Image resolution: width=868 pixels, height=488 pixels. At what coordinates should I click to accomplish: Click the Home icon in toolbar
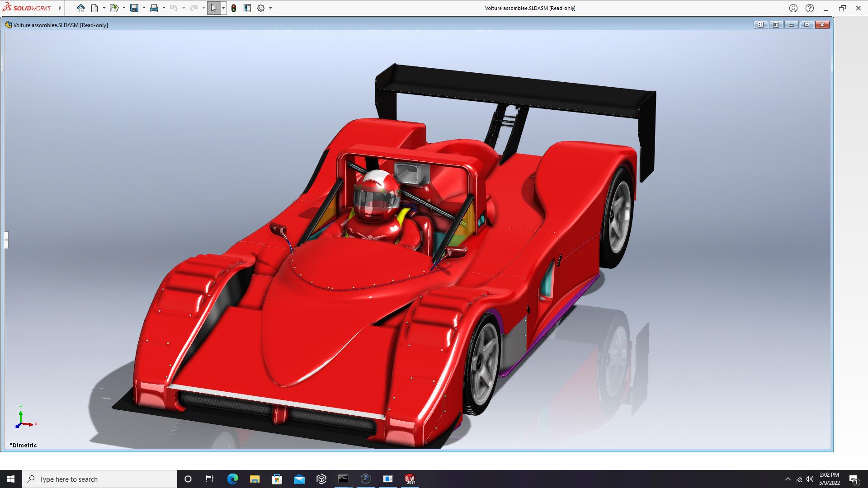coord(81,8)
